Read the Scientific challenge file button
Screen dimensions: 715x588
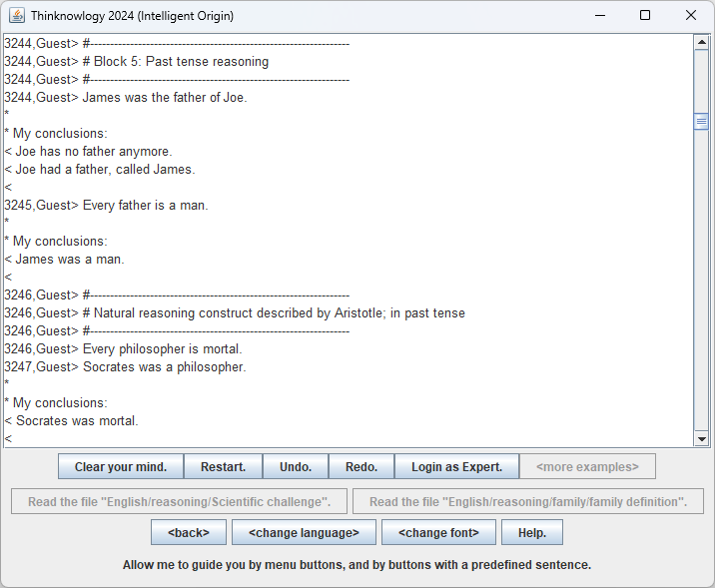point(179,501)
